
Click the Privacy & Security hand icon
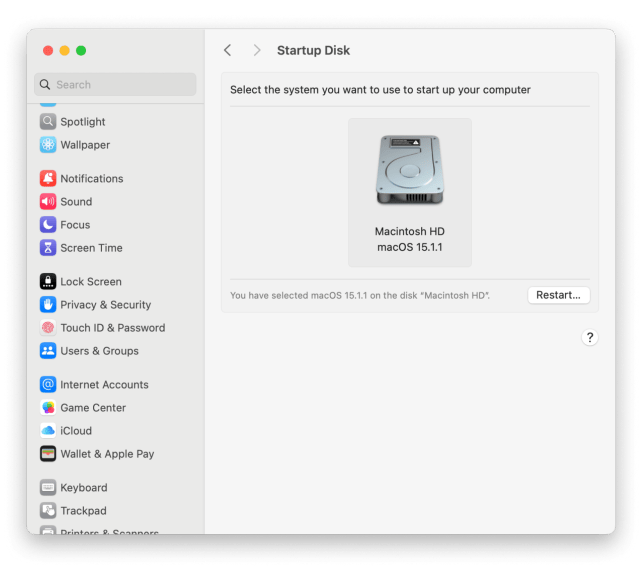click(48, 304)
